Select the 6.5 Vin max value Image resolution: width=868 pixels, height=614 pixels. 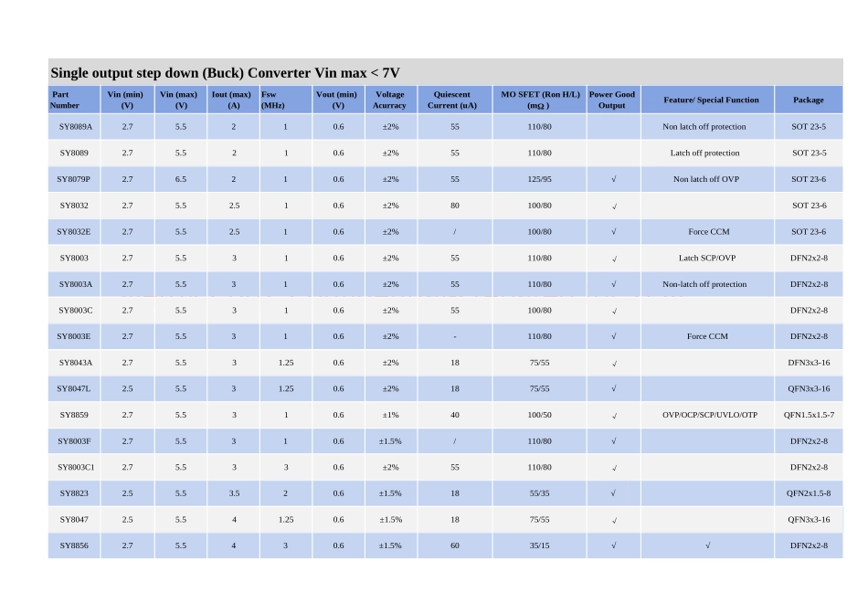[181, 179]
